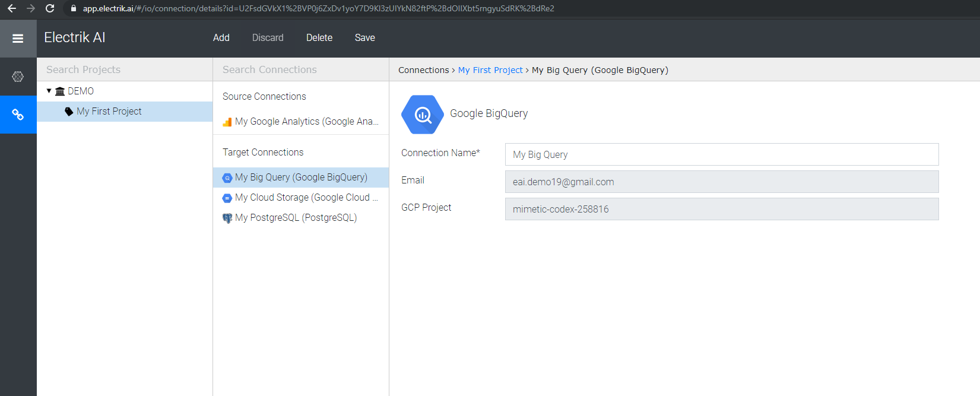Viewport: 980px width, 396px height.
Task: Click the Search Projects field
Action: [x=125, y=69]
